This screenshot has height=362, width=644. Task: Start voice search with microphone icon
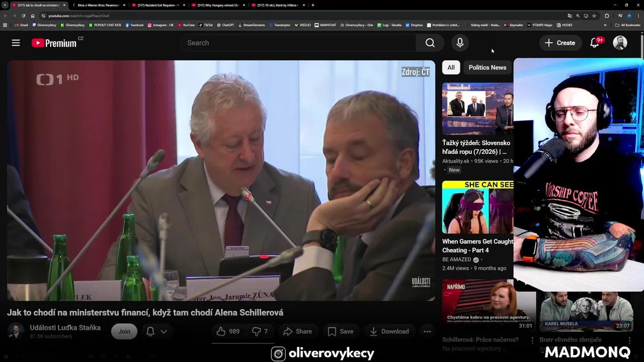pos(460,43)
